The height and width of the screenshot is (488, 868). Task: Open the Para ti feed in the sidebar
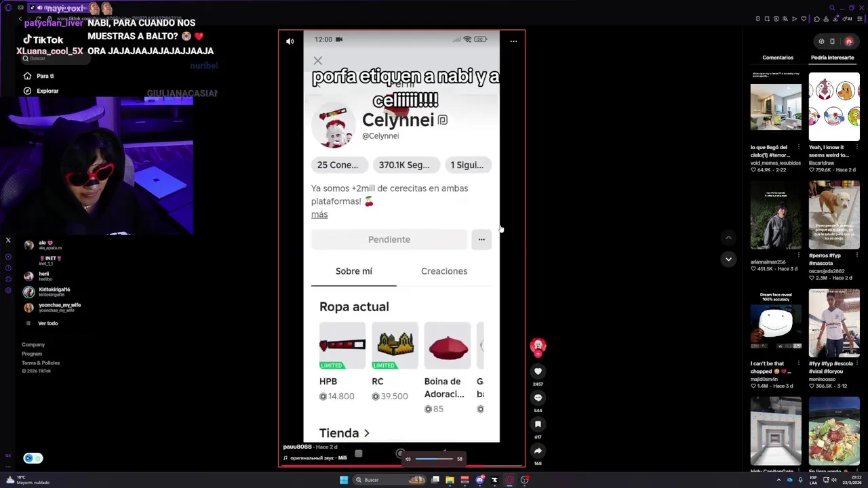[45, 76]
